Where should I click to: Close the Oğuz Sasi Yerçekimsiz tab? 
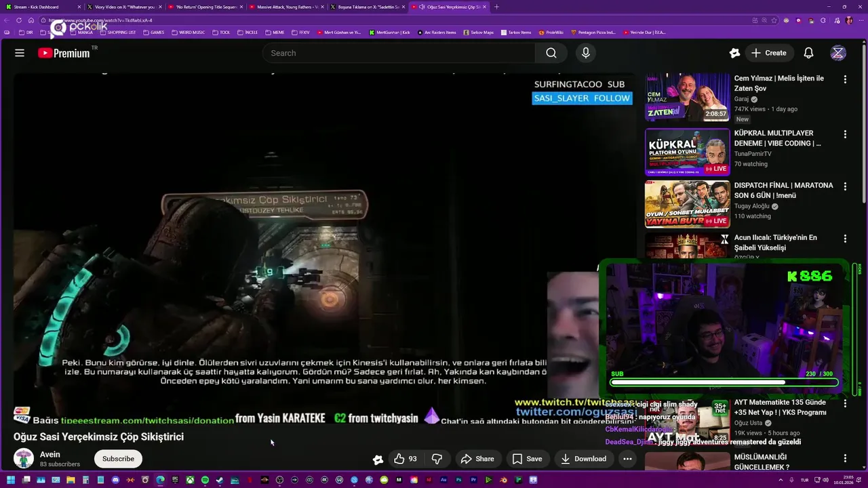point(484,7)
